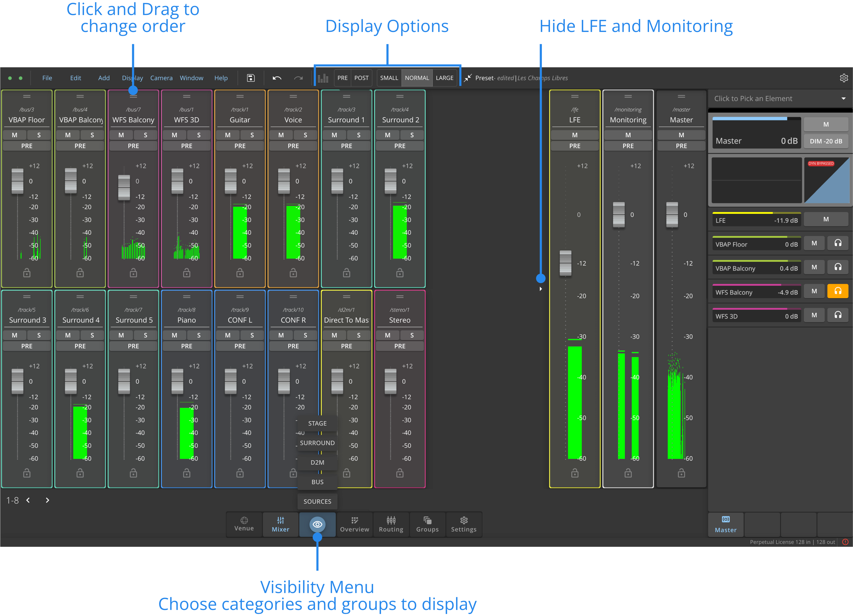Go to next strip page chevron
Viewport: 853px width, 616px height.
[47, 500]
